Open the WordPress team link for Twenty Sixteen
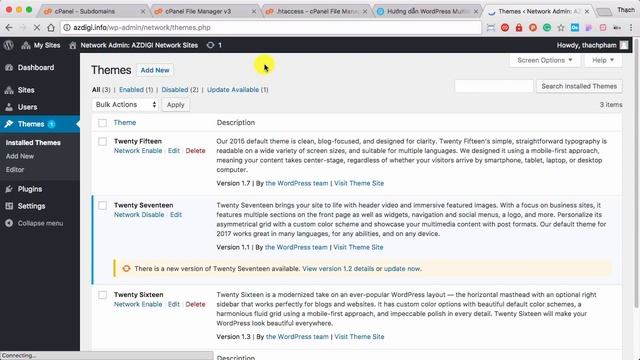This screenshot has height=360, width=640. click(x=297, y=337)
